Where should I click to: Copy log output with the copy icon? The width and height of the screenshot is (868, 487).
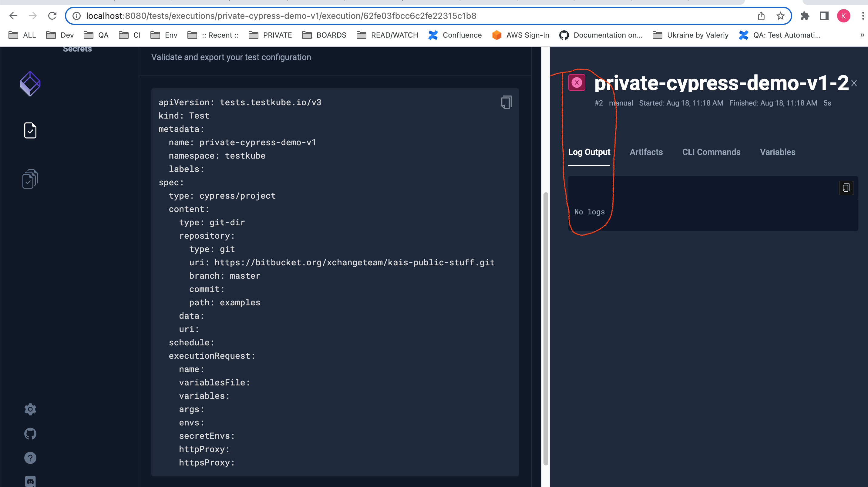846,188
